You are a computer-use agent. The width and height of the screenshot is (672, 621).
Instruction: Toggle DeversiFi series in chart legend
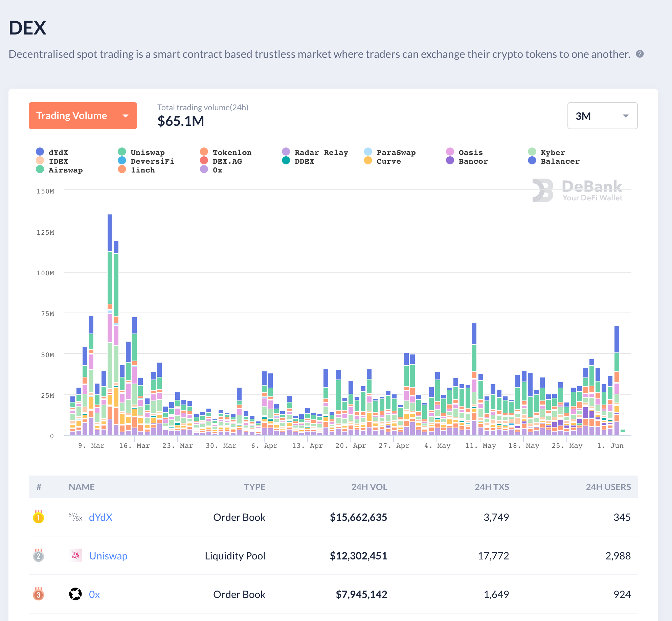click(x=146, y=161)
